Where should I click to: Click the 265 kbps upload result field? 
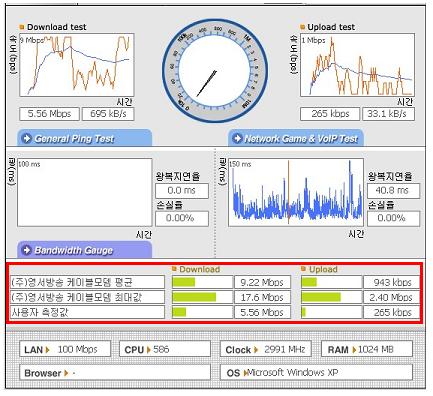(x=330, y=114)
